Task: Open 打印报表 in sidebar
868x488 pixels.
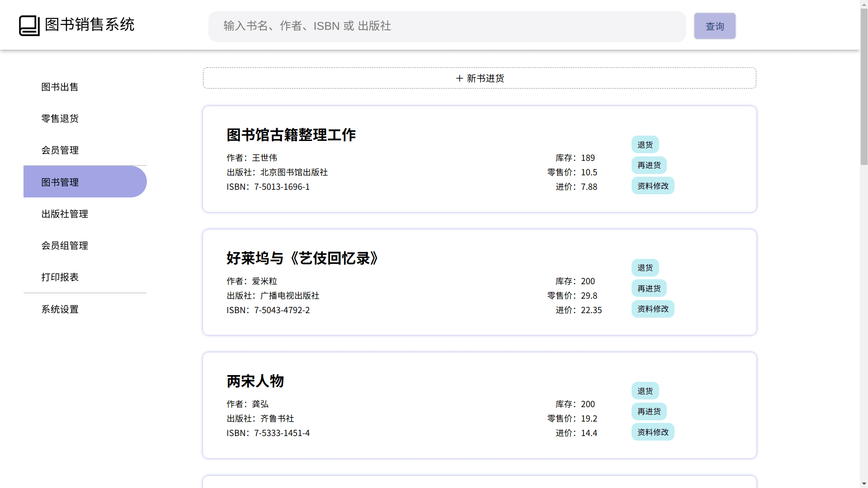Action: 60,277
